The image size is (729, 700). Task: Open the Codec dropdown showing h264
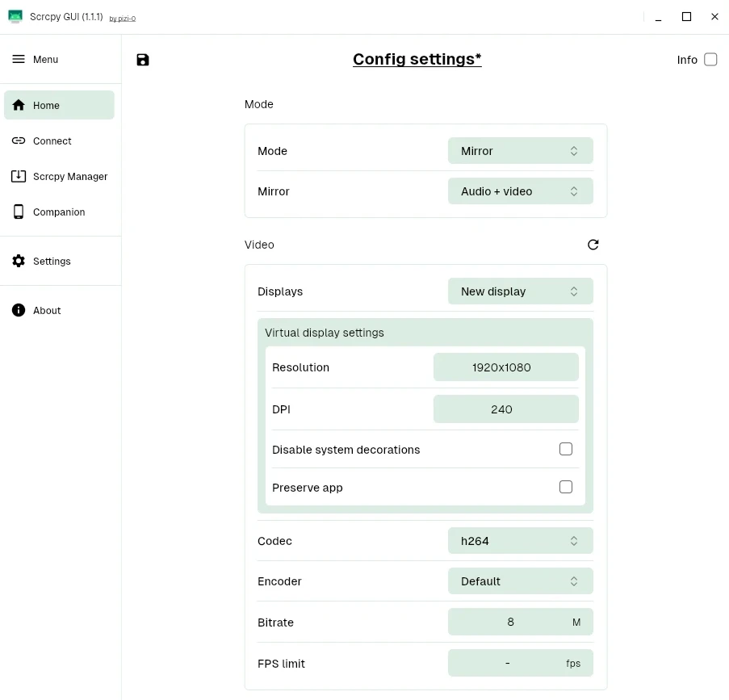pyautogui.click(x=520, y=541)
